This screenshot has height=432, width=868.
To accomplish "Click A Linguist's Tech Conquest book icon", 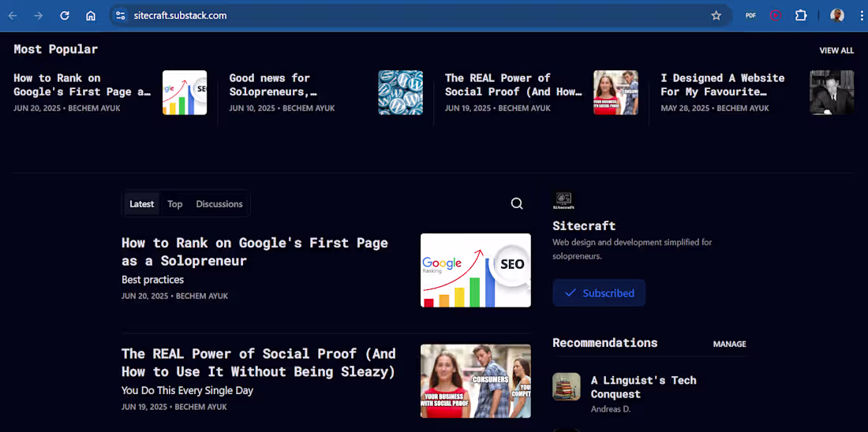I will [x=567, y=386].
